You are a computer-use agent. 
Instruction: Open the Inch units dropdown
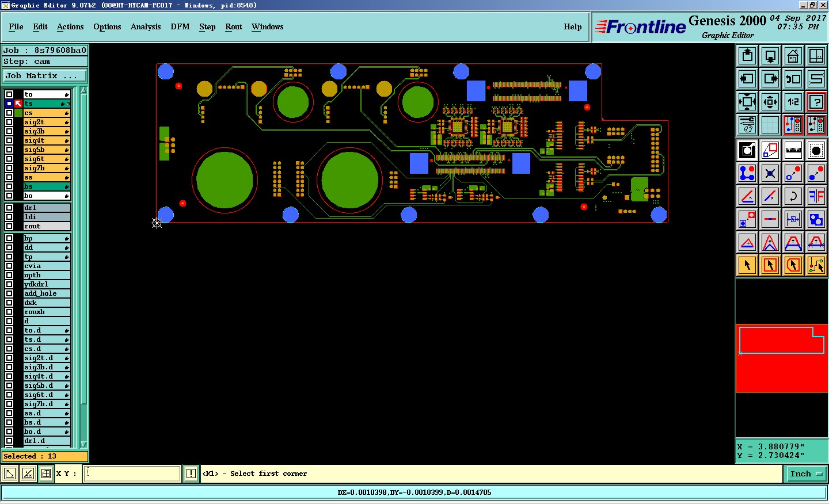[807, 474]
